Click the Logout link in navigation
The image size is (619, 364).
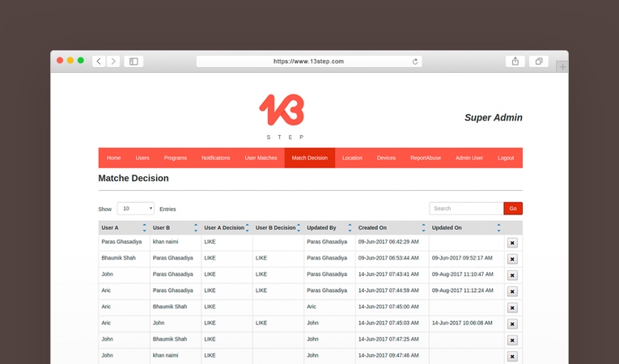click(506, 158)
